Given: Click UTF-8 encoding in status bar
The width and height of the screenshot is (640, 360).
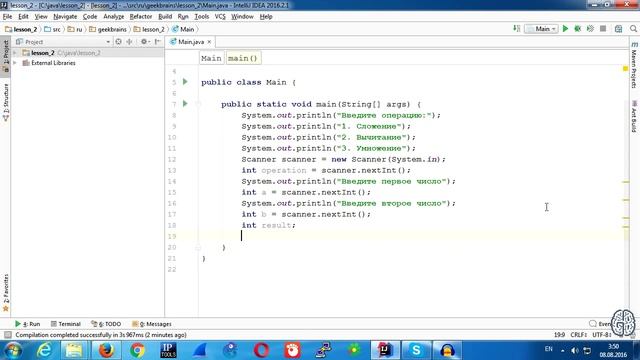Looking at the screenshot, I should (601, 335).
